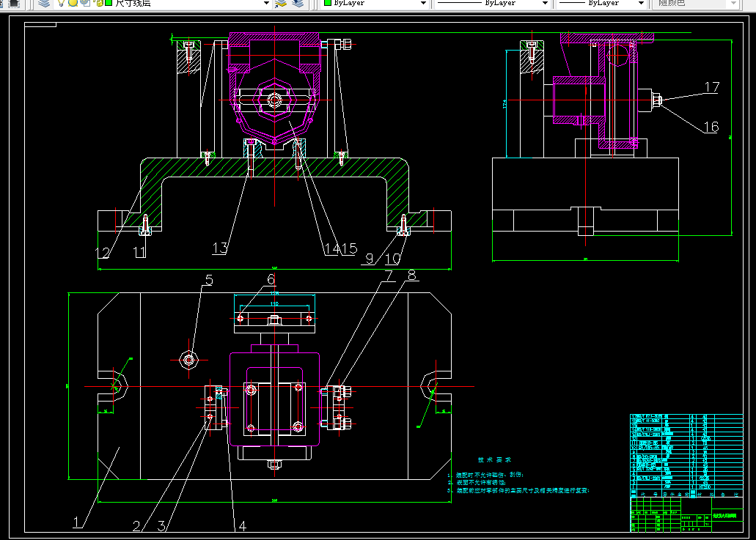Toggle the layer freeze sun icon
756x540 pixels.
[x=73, y=3]
